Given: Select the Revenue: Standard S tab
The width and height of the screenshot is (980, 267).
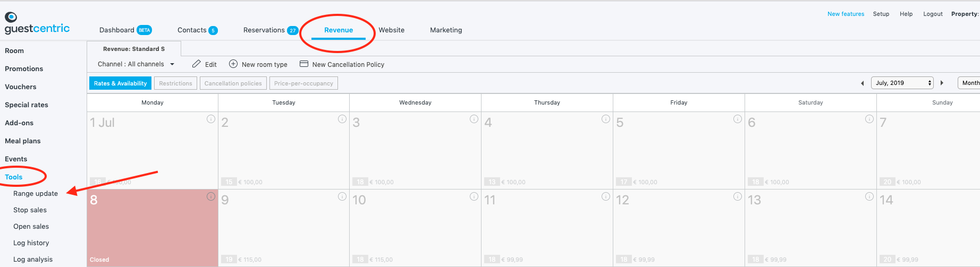Looking at the screenshot, I should (x=134, y=49).
